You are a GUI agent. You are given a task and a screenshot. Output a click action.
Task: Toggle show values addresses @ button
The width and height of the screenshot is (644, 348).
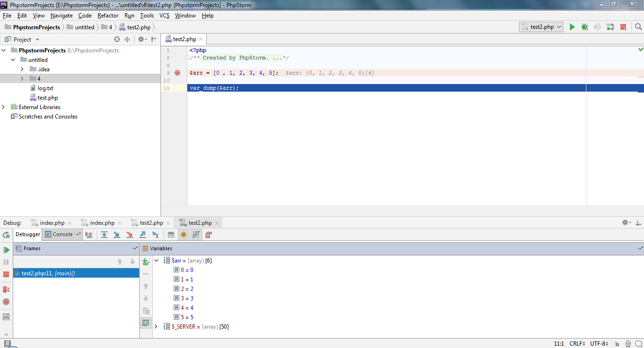(184, 235)
